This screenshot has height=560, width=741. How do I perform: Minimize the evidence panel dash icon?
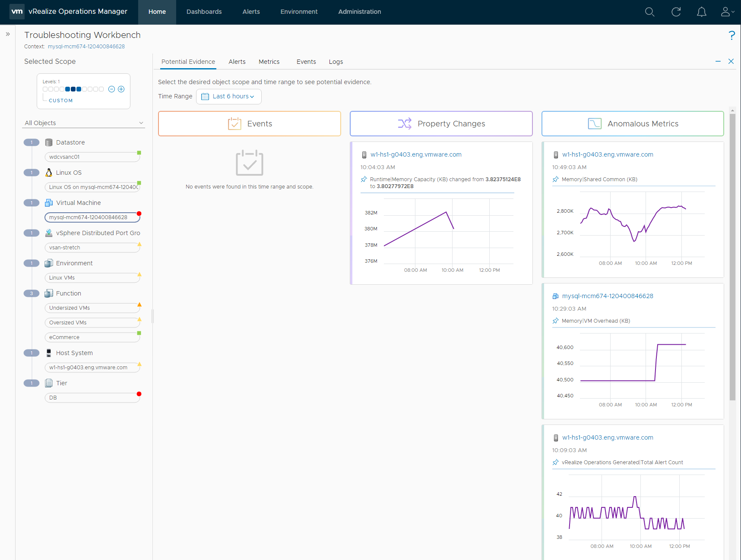coord(718,61)
